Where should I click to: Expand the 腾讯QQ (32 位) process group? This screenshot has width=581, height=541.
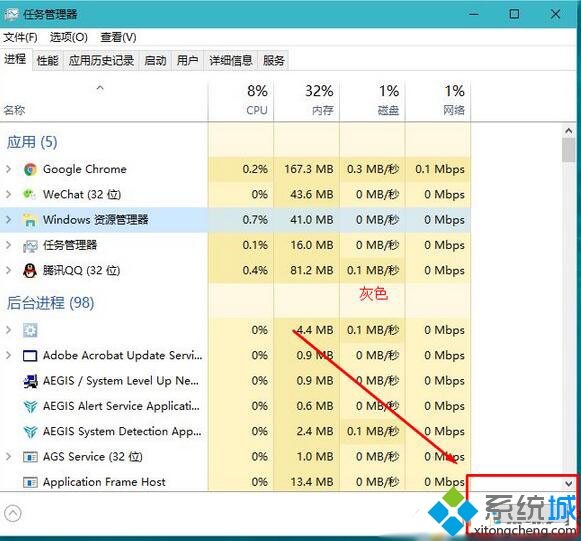[x=9, y=270]
